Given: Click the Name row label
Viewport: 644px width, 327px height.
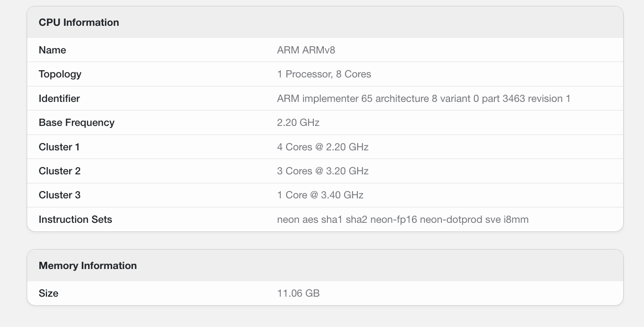Looking at the screenshot, I should 52,50.
